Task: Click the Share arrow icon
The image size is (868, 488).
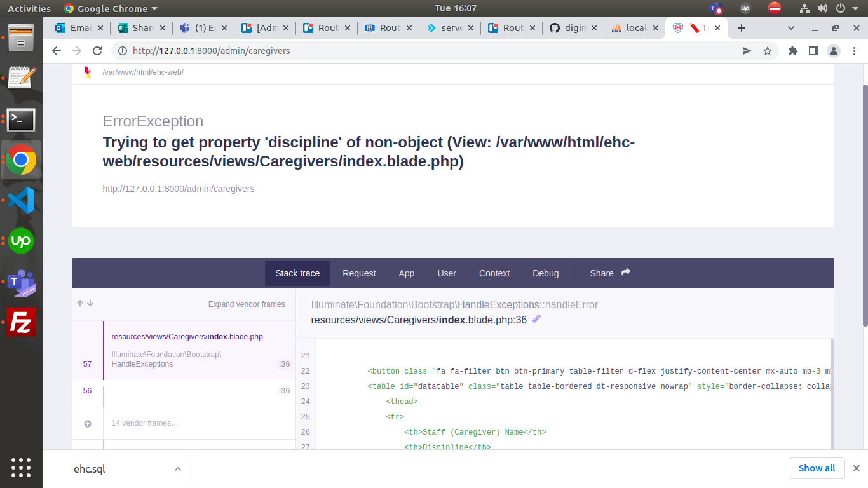Action: point(626,273)
